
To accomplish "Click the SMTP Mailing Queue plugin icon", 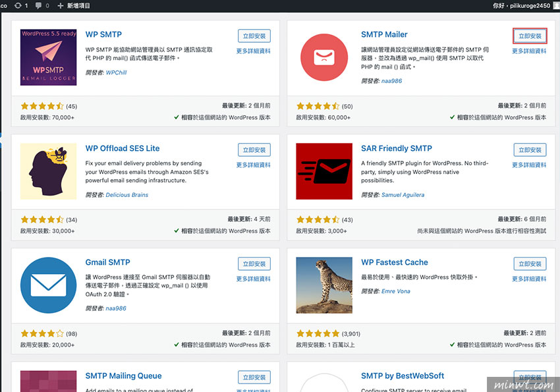I will [48, 381].
